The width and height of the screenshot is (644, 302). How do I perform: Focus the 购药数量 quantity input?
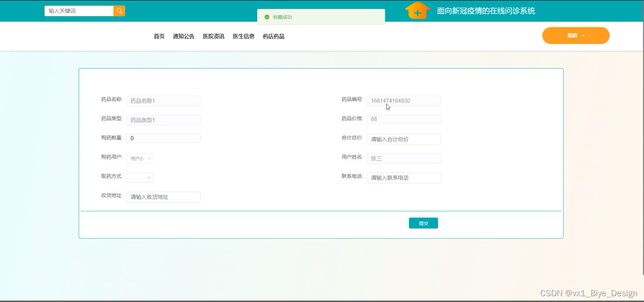tap(163, 138)
